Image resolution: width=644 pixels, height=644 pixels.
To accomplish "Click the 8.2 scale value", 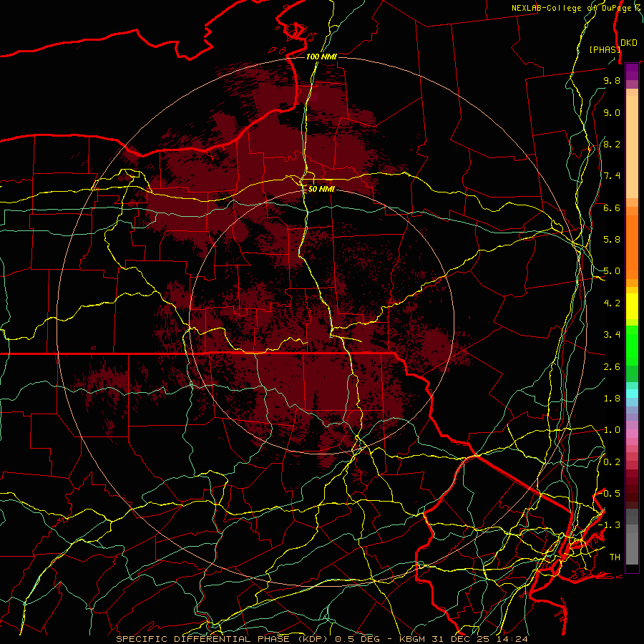I will [x=612, y=144].
